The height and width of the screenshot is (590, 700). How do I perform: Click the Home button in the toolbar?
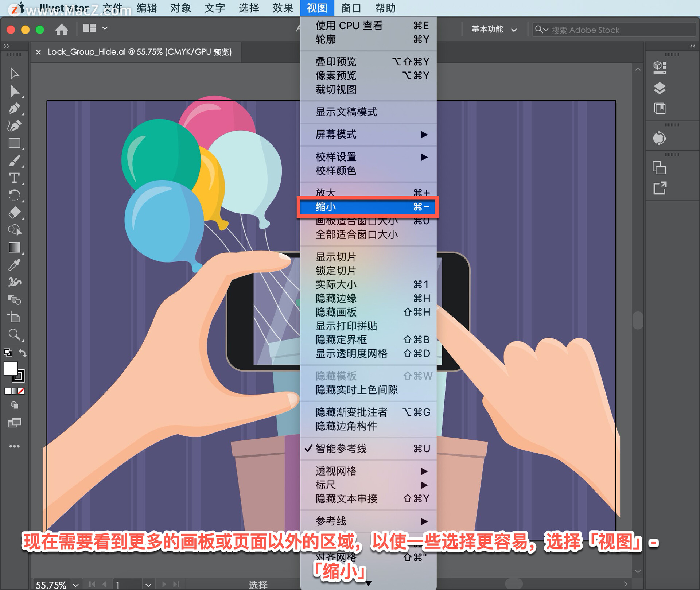point(61,29)
